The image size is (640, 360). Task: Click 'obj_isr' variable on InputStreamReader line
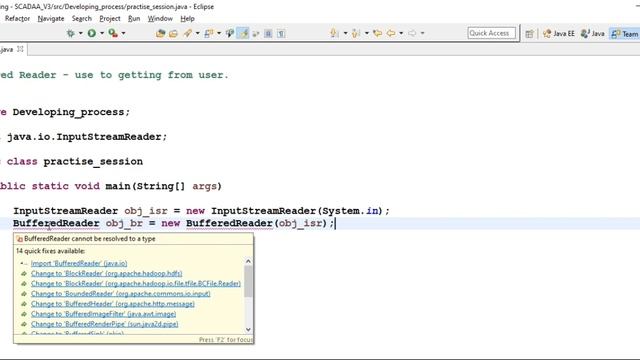click(146, 211)
